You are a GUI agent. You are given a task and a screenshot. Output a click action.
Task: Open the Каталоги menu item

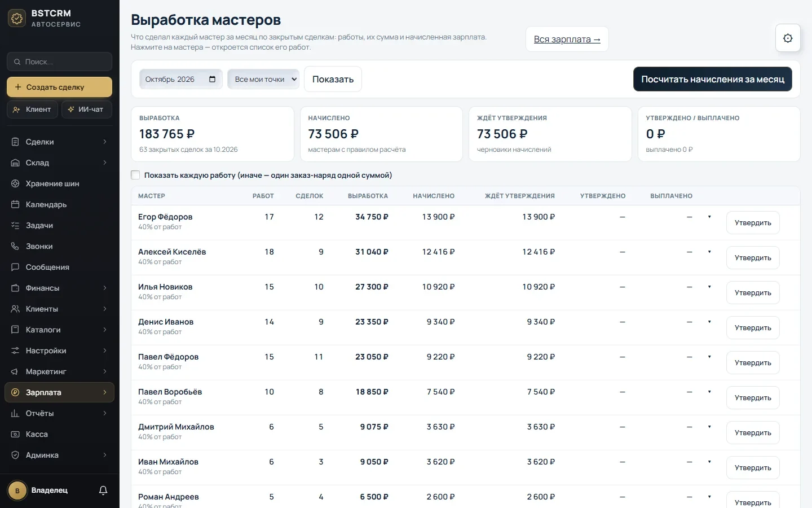pyautogui.click(x=59, y=330)
